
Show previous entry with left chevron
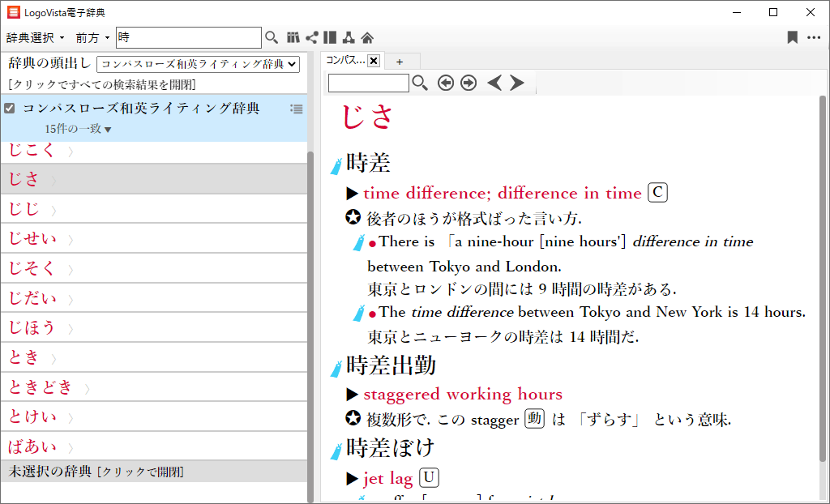click(494, 83)
